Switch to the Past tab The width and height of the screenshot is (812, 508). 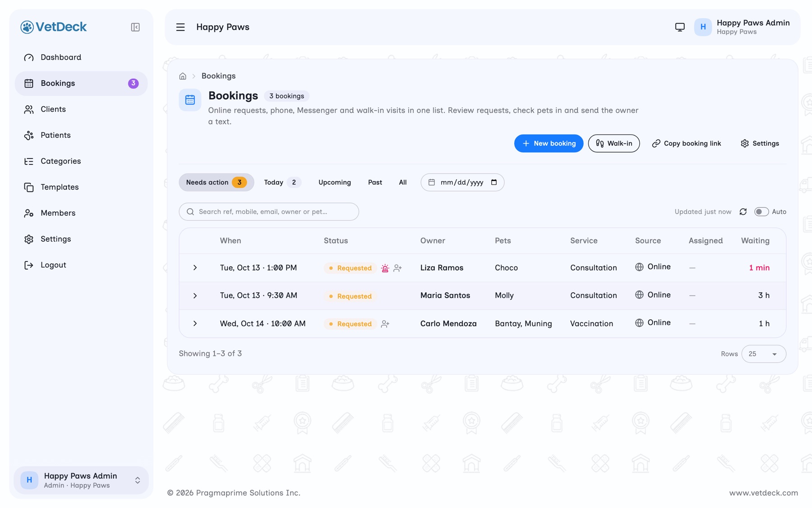click(375, 182)
